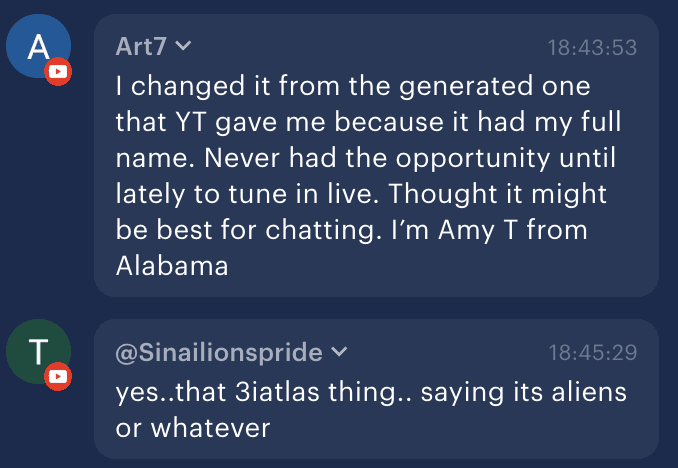
Task: Click the Art7 username
Action: (142, 45)
